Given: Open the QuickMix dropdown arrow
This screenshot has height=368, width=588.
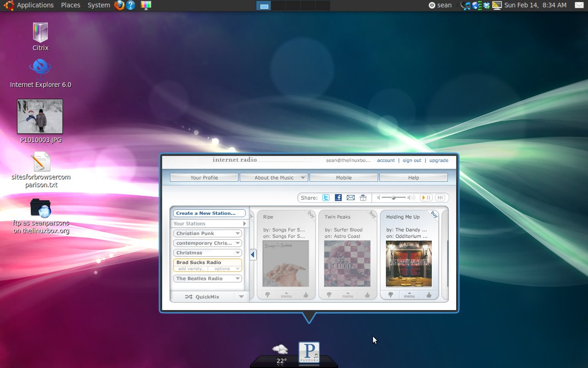Looking at the screenshot, I should [241, 297].
